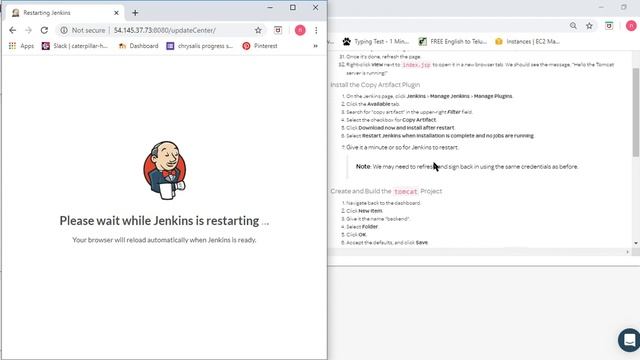Maximize the Jenkins browser window
Screen dimensions: 640x360
293,7
